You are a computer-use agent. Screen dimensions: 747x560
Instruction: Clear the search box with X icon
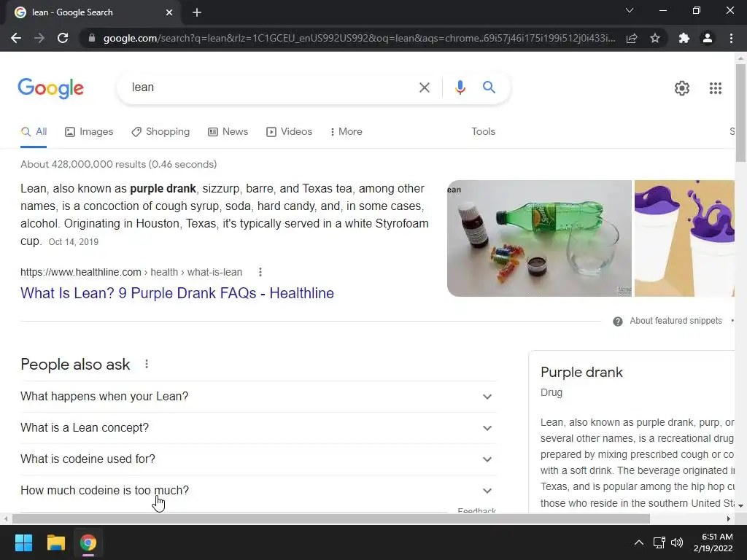pos(424,87)
